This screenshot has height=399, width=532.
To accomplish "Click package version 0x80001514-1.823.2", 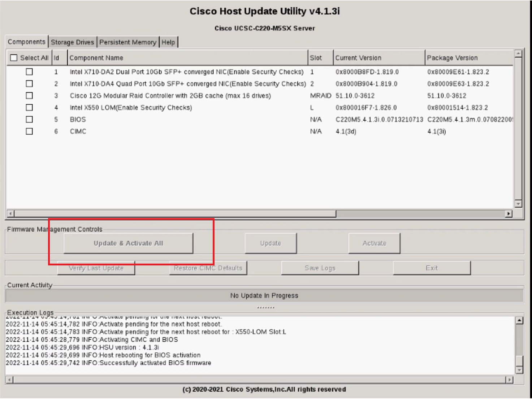I will [x=458, y=108].
